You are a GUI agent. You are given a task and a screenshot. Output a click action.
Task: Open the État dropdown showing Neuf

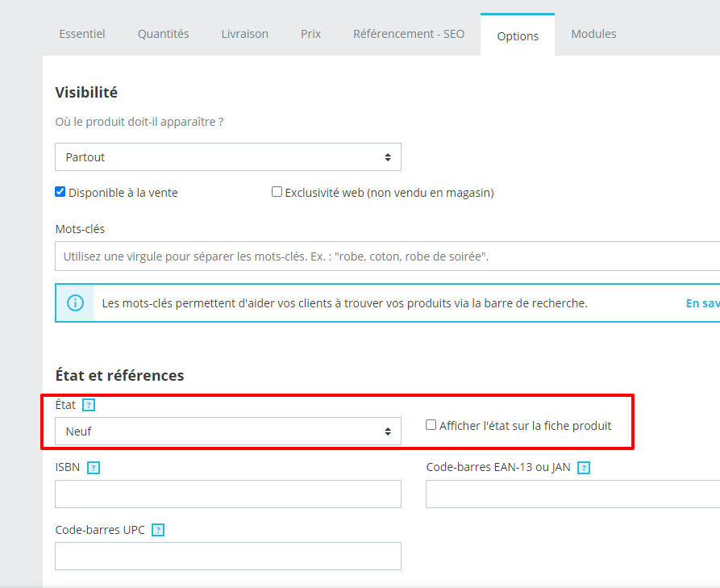pyautogui.click(x=228, y=432)
